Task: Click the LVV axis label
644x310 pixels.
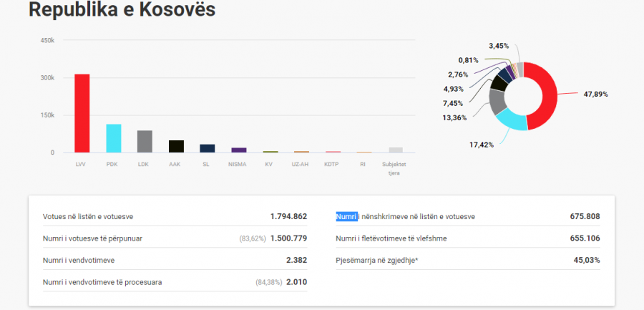Action: [x=82, y=165]
